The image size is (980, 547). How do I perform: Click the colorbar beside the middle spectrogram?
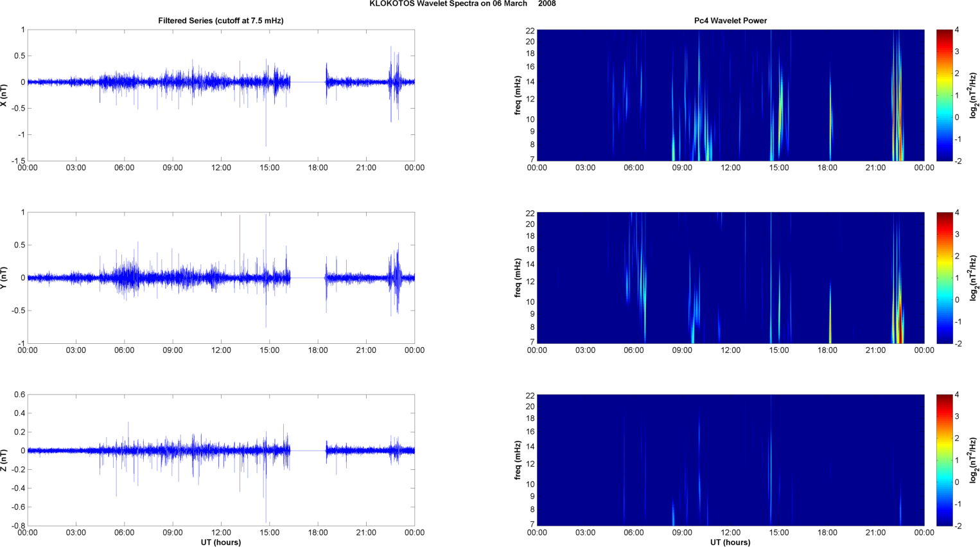tap(944, 278)
